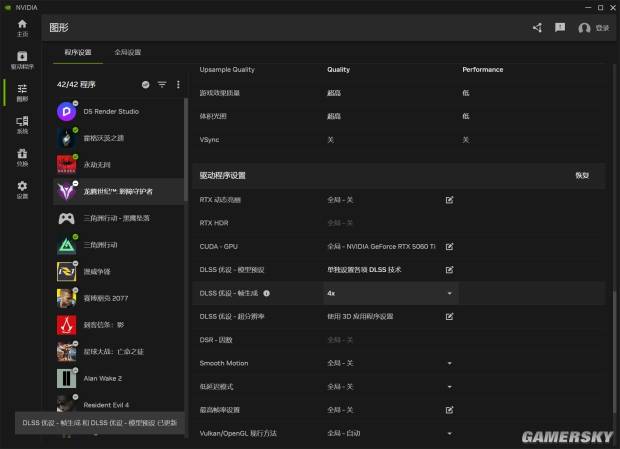Click the 42/42 程序 count label
This screenshot has width=620, height=449.
(76, 85)
